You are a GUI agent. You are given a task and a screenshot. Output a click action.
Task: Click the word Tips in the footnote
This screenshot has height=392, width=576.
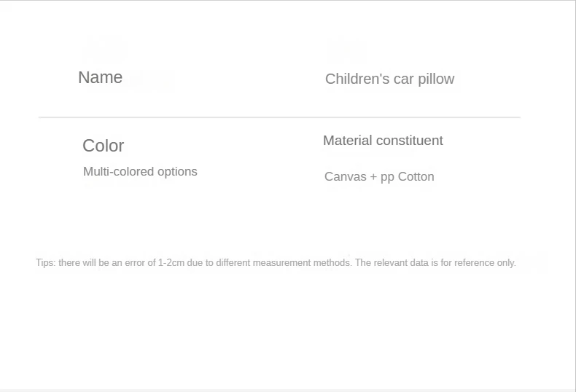(44, 263)
